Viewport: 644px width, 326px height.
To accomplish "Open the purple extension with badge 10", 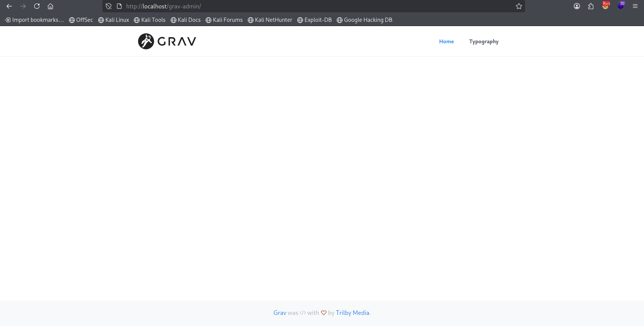I will pos(621,6).
